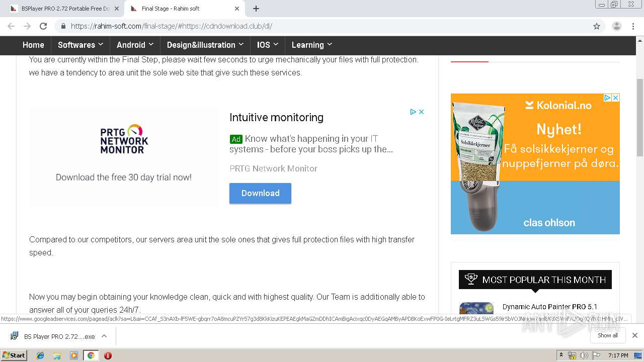Click the MOST POPULAR THIS MONTH heading
644x362 pixels.
click(535, 280)
